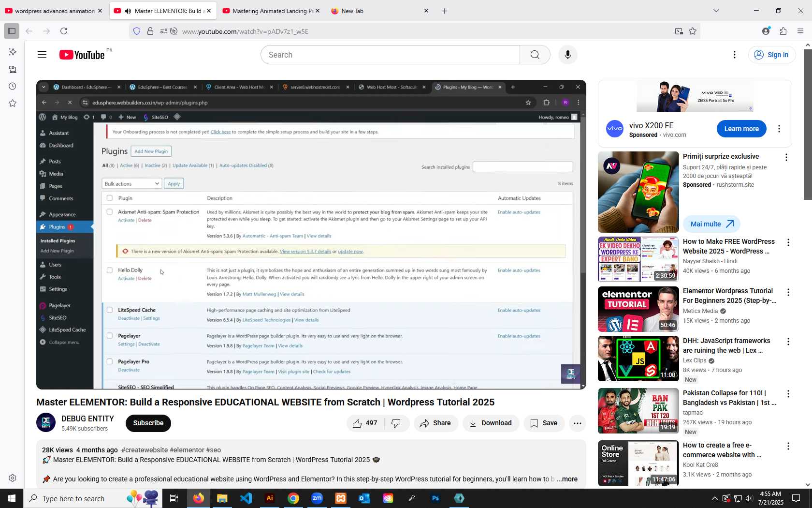The image size is (812, 508).
Task: Reload the page in Firefox
Action: point(64,31)
